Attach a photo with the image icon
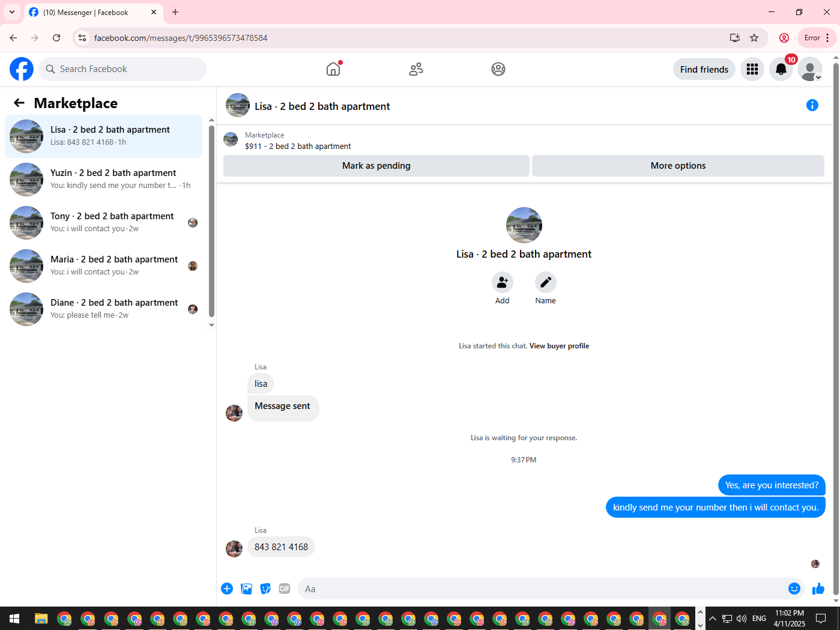Screen dimensions: 840x630 tap(246, 589)
